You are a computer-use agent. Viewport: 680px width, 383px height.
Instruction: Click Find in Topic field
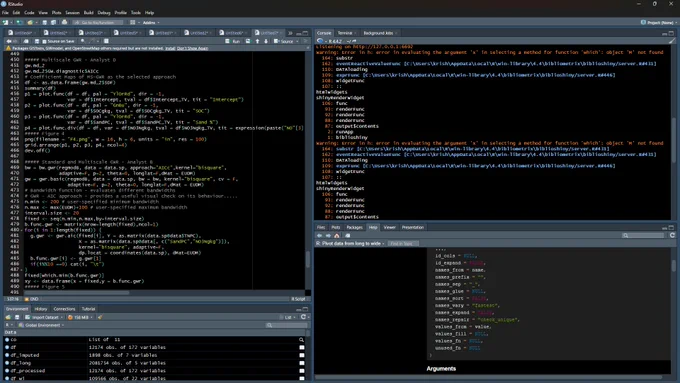point(403,244)
